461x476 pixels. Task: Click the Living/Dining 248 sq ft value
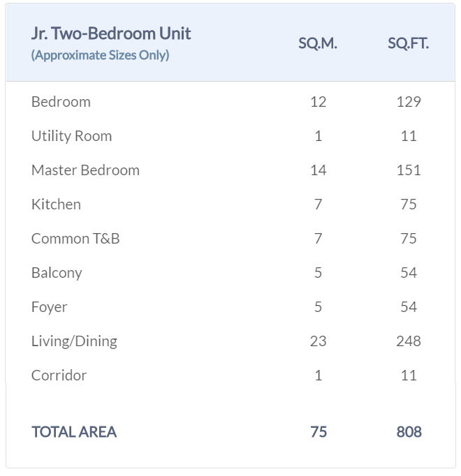pos(409,341)
